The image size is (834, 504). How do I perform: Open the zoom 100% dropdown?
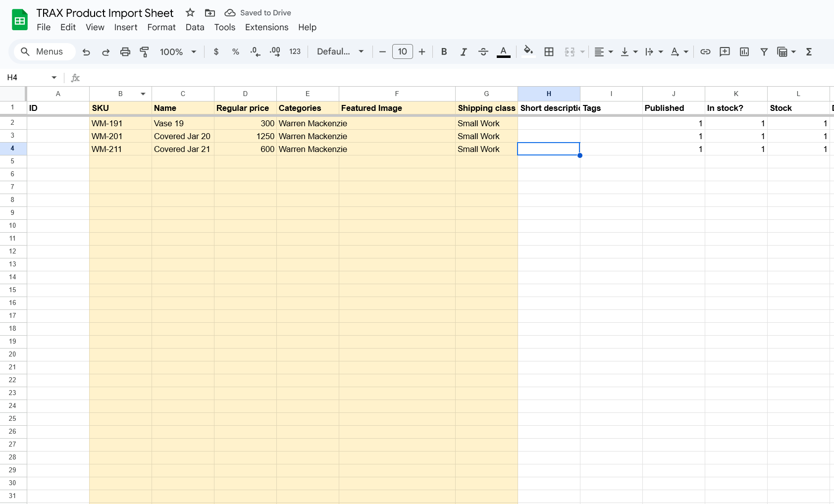[x=178, y=52]
